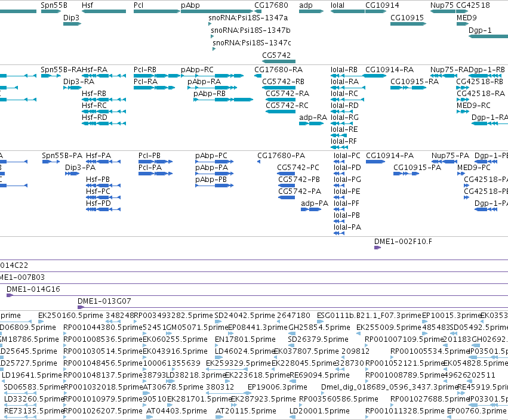
Task: Select the EP19006.3prime EST label
Action: coord(278,387)
